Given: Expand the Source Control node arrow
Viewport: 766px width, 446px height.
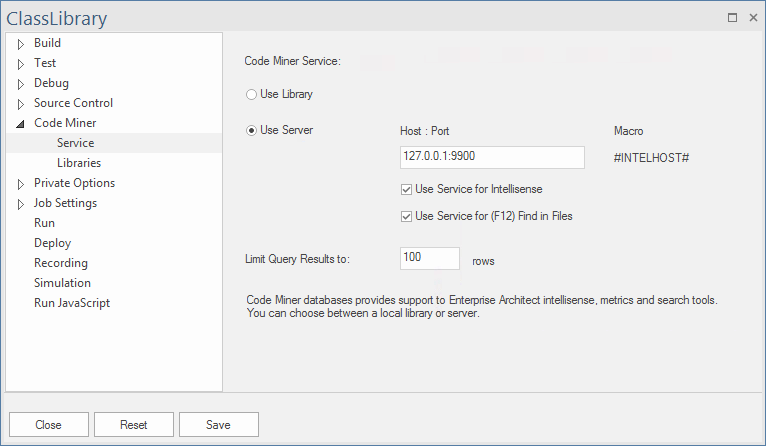Looking at the screenshot, I should [x=20, y=104].
